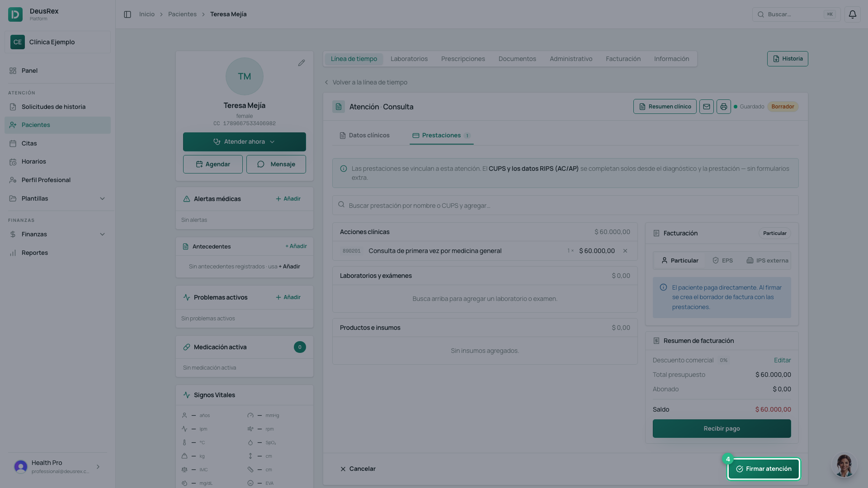Viewport: 868px width, 488px height.
Task: Toggle the sidebar collapse icon
Action: (127, 14)
